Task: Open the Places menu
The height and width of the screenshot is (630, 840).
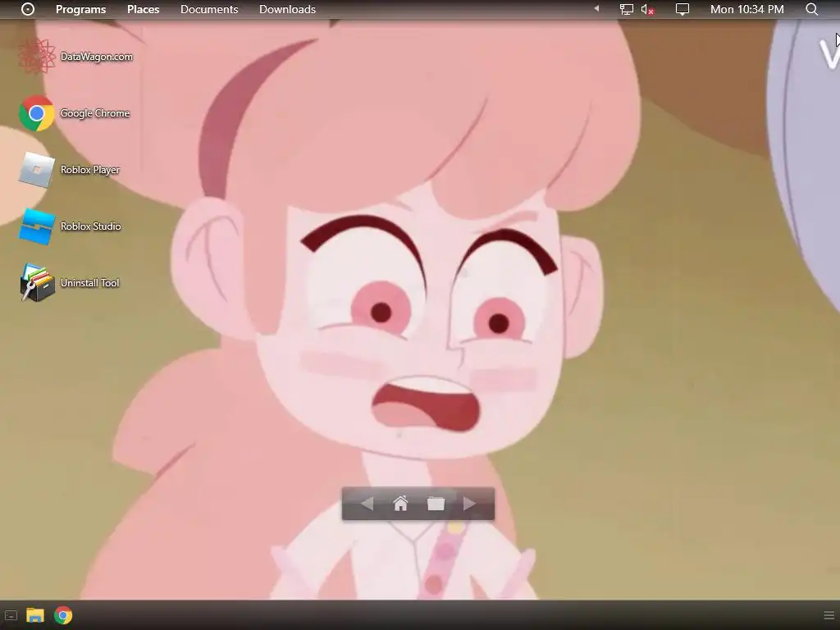Action: click(x=143, y=9)
